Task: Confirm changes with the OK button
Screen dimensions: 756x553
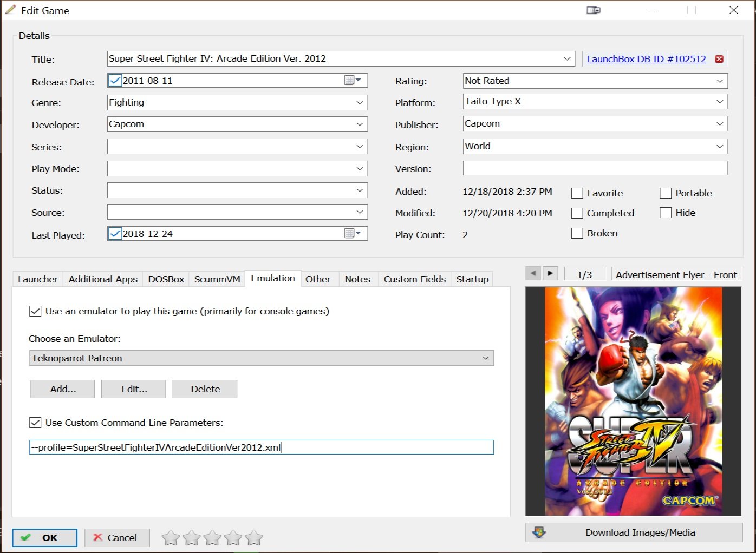Action: [45, 538]
